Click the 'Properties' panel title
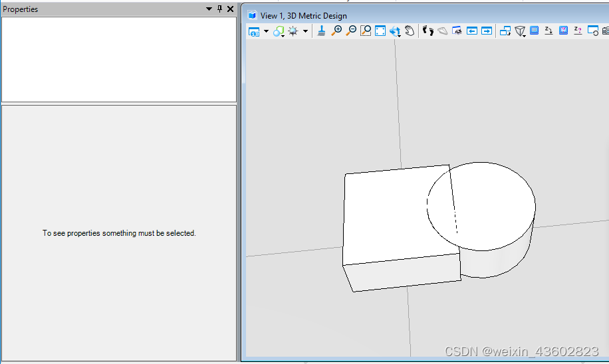The height and width of the screenshot is (364, 609). (20, 9)
